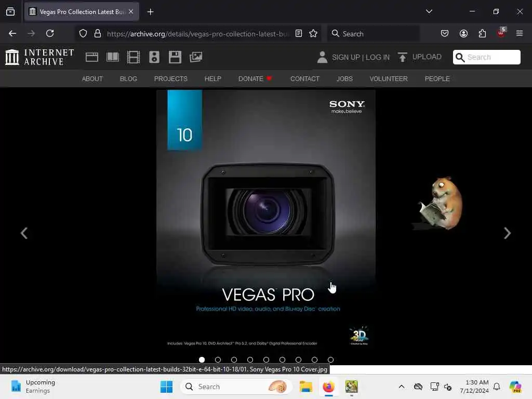Open the Internet Archive home logo
This screenshot has height=399, width=532.
39,57
